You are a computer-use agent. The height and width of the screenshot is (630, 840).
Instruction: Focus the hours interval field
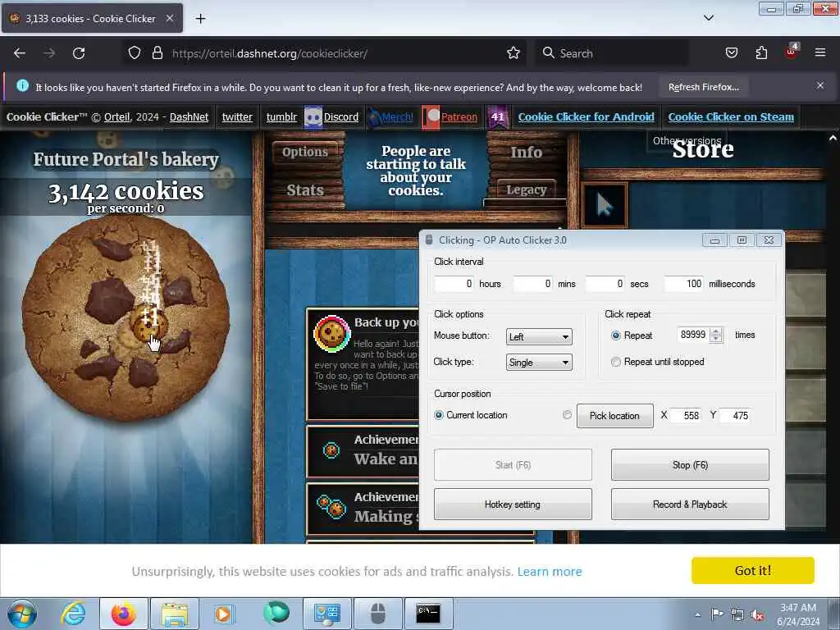pos(454,284)
